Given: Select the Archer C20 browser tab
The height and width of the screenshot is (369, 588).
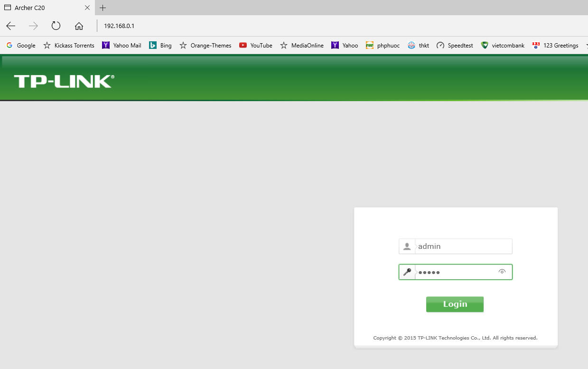Looking at the screenshot, I should click(43, 8).
